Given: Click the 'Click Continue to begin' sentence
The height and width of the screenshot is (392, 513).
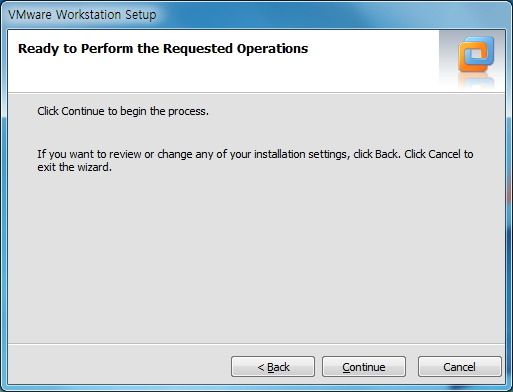Looking at the screenshot, I should point(123,111).
